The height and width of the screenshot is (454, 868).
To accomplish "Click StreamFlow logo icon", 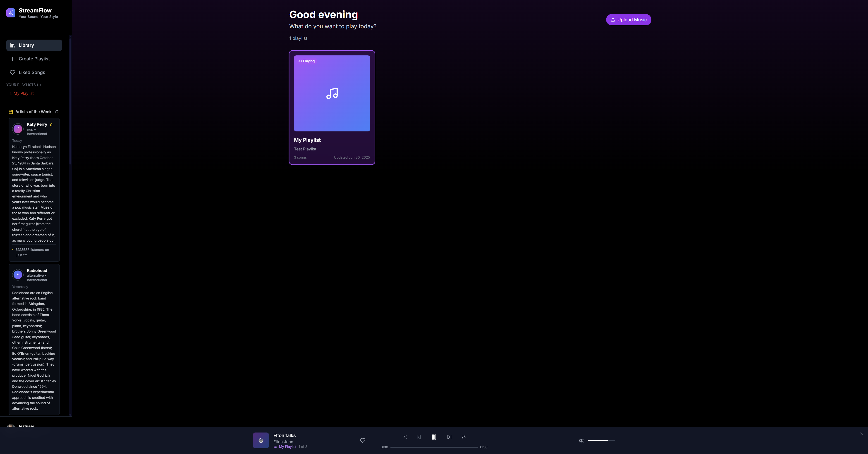I will (x=11, y=13).
